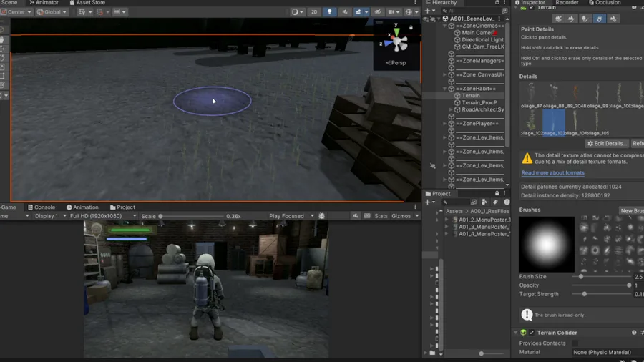
Task: Open Read more about formats link
Action: (x=553, y=173)
